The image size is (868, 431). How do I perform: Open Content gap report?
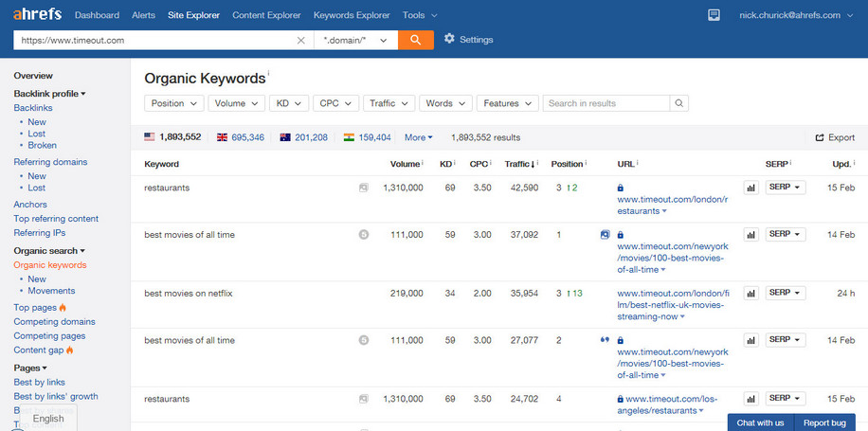click(38, 350)
